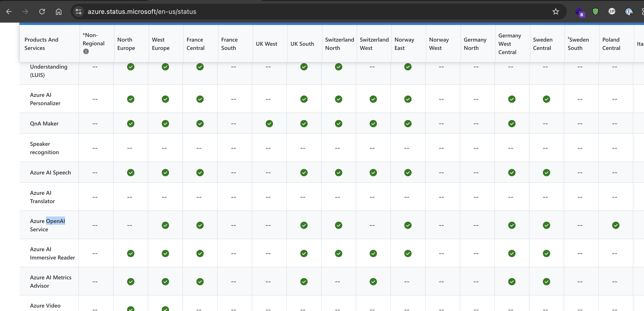This screenshot has width=644, height=311.
Task: Click the info icon beside Non-Regional header
Action: (x=86, y=52)
